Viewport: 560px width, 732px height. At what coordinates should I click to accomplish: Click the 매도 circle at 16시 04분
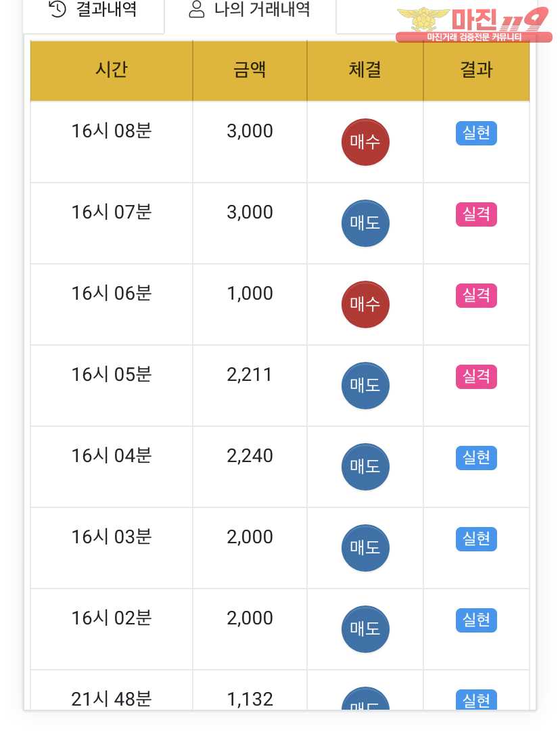coord(365,467)
